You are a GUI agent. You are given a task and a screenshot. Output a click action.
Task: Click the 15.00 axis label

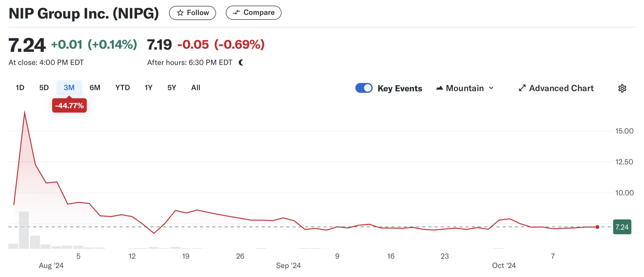click(x=624, y=131)
